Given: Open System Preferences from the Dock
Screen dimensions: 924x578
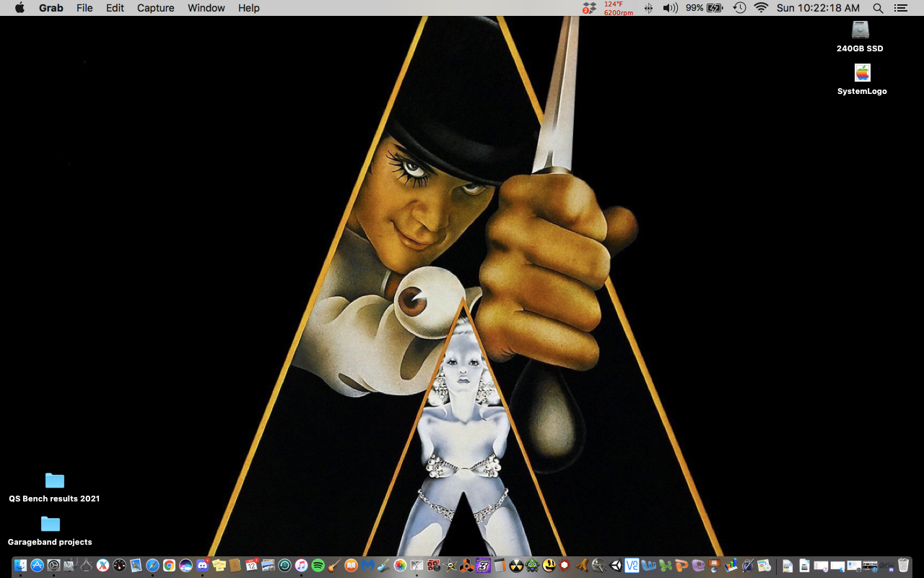Looking at the screenshot, I should click(x=53, y=566).
